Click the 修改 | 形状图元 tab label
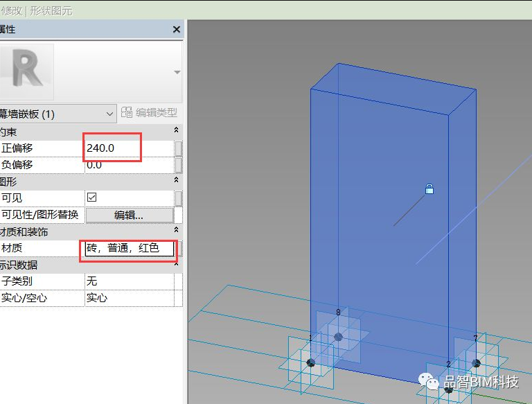Screen dimensions: 532x404 click(x=36, y=10)
